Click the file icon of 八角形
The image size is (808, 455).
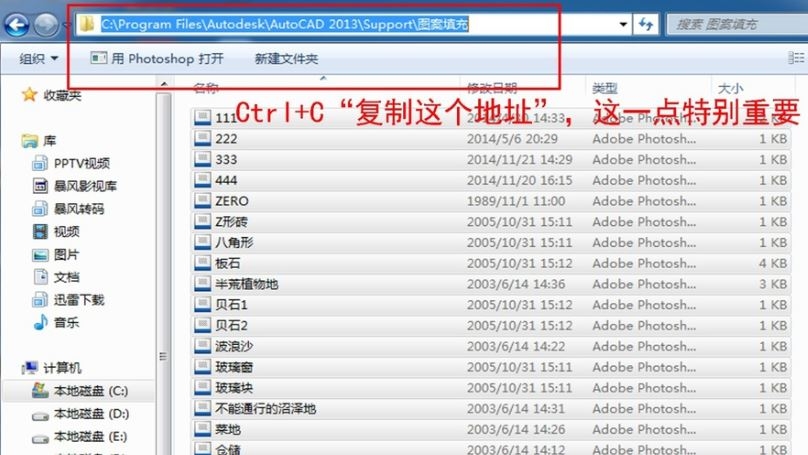pos(203,242)
